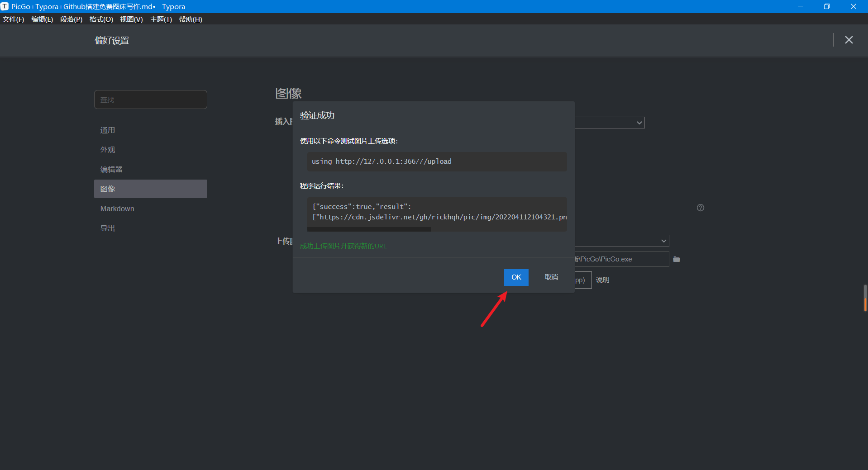
Task: Select the 通用 settings category
Action: (151, 130)
